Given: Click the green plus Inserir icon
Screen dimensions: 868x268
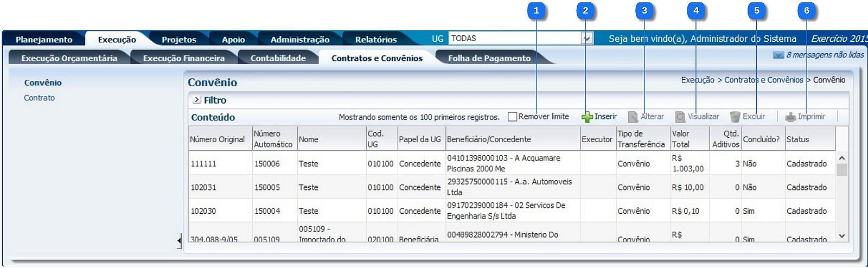Looking at the screenshot, I should click(587, 117).
